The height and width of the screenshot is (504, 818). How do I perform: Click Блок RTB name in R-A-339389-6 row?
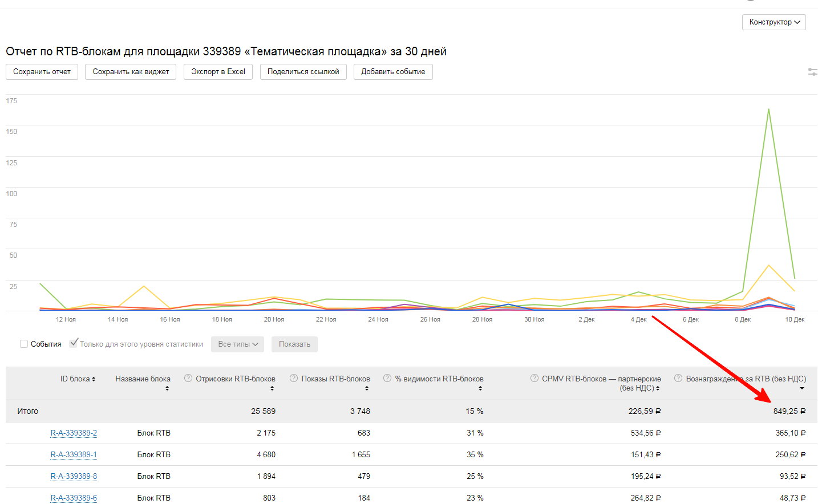(154, 498)
